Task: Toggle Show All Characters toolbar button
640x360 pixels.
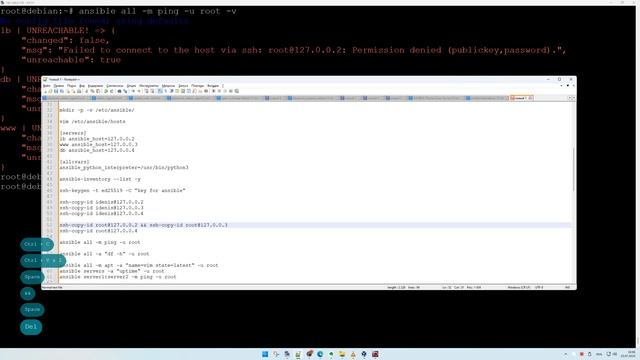Action: (166, 91)
